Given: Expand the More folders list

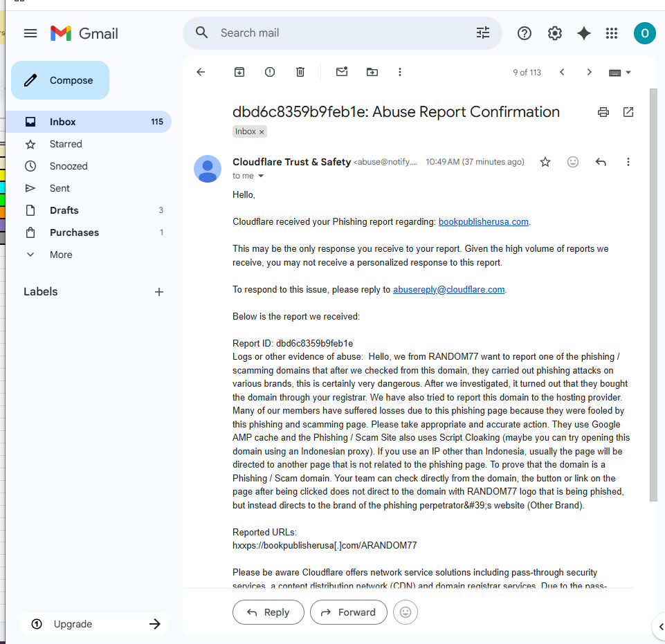Looking at the screenshot, I should tap(61, 255).
